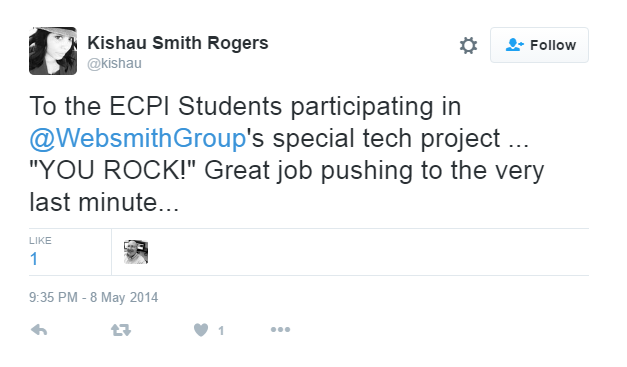Viewport: 627px width, 367px height.
Task: Click the "last minute..." closing tweet line
Action: [x=104, y=202]
